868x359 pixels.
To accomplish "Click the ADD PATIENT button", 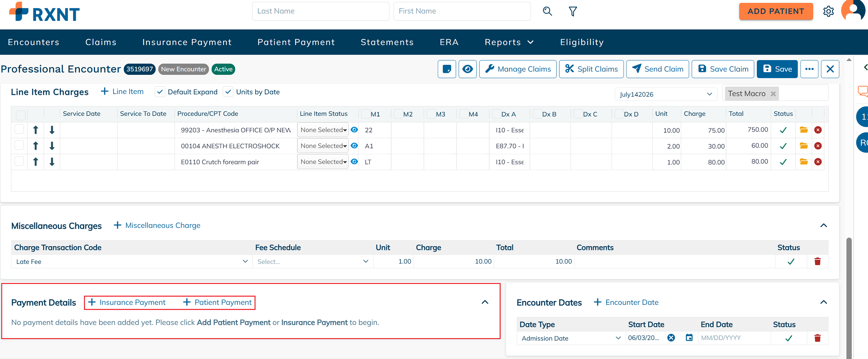I will click(776, 11).
